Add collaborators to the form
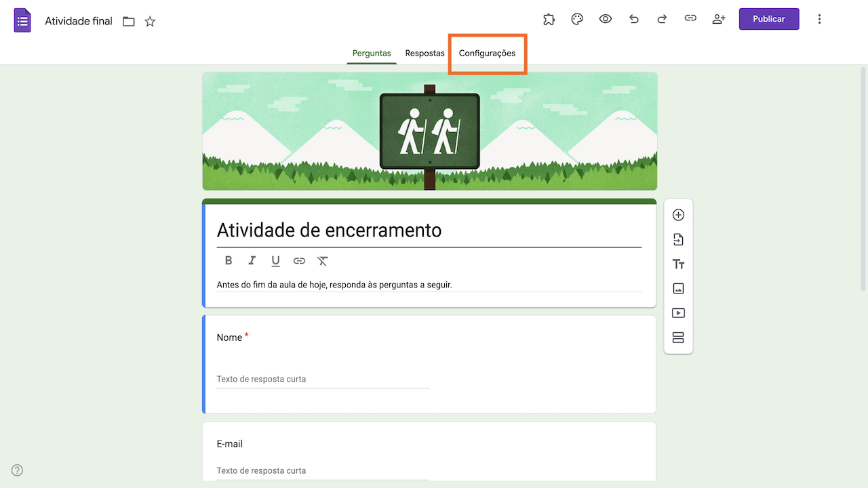This screenshot has height=488, width=868. point(719,19)
